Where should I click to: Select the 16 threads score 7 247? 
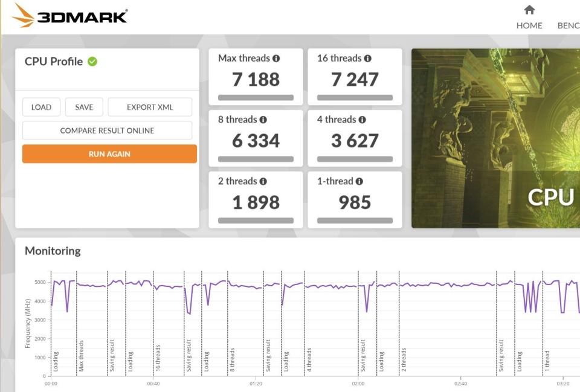pyautogui.click(x=355, y=80)
